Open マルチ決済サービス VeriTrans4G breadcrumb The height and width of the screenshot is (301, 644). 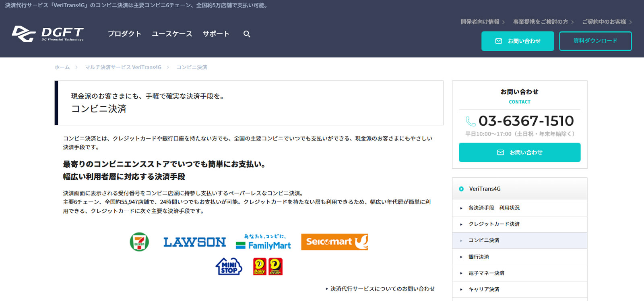[x=123, y=67]
